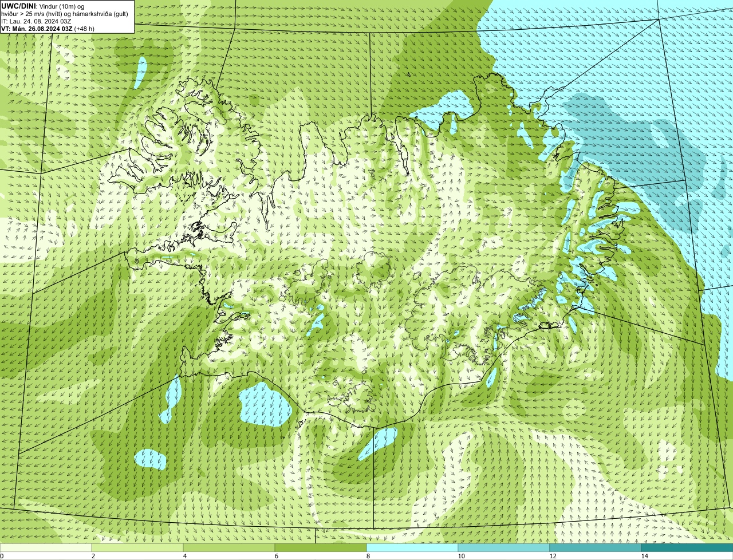Click the legend tick label "6"
This screenshot has height=560, width=733.
(x=276, y=556)
